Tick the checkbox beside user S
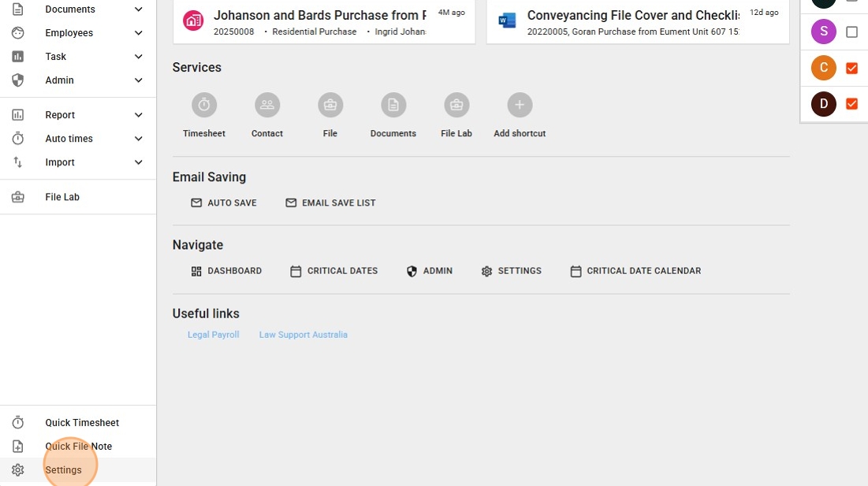The width and height of the screenshot is (868, 486). [851, 32]
